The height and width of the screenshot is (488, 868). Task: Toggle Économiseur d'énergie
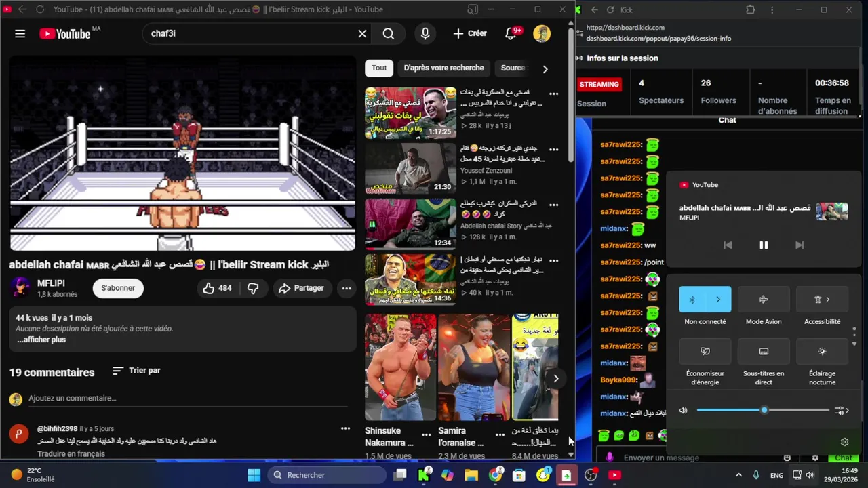(705, 351)
